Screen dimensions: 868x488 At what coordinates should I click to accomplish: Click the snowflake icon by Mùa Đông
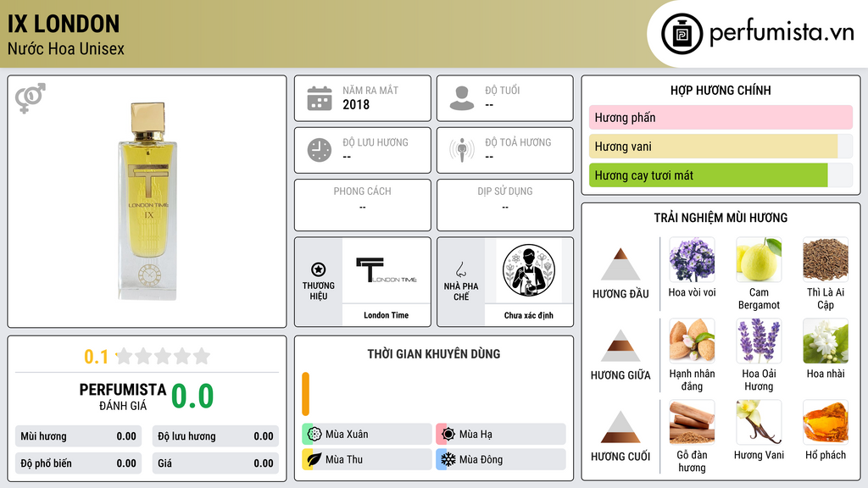(448, 459)
